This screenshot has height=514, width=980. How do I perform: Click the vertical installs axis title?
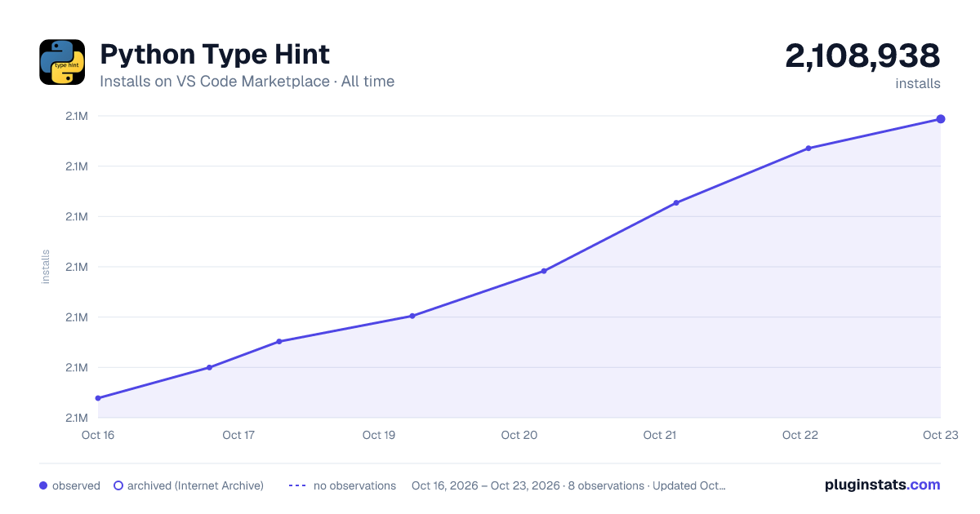pos(46,267)
